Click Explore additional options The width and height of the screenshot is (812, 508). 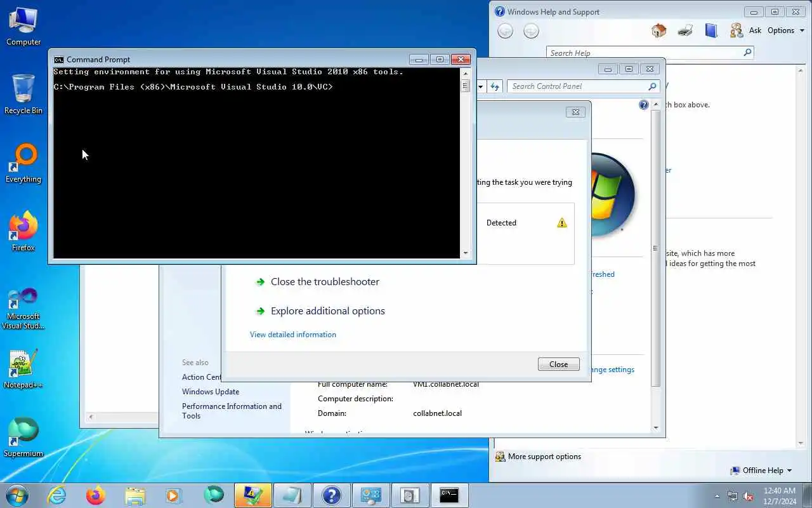click(x=328, y=311)
